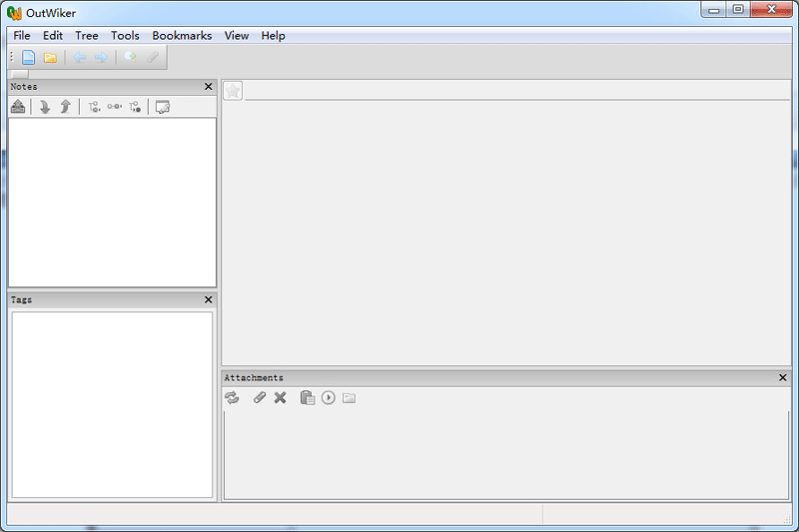The width and height of the screenshot is (799, 532).
Task: Open attachments folder icon
Action: [349, 398]
